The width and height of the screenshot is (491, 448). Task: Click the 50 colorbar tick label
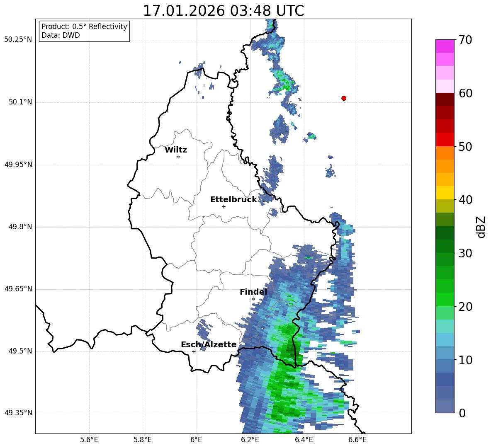tap(465, 147)
